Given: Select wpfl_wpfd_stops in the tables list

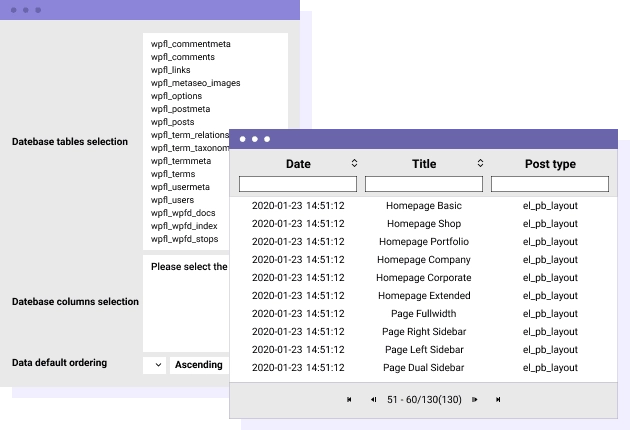Looking at the screenshot, I should [184, 239].
